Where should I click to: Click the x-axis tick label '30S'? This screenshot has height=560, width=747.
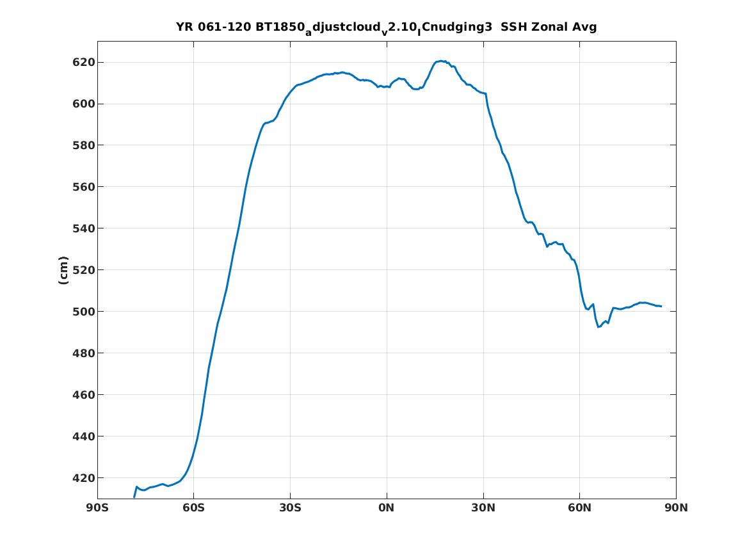point(290,508)
